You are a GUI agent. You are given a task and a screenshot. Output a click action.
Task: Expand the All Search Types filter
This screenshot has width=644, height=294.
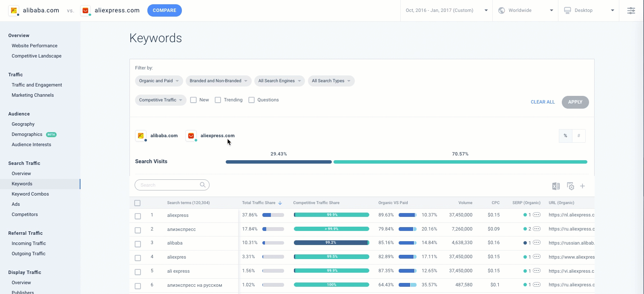(331, 81)
